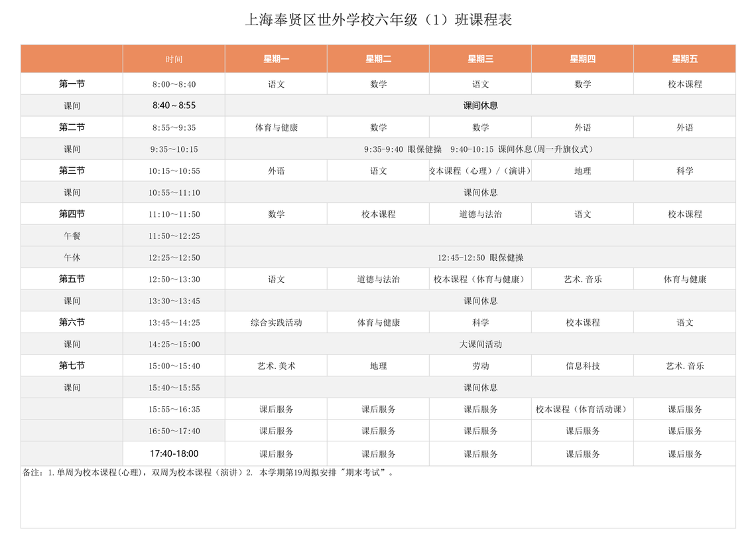Select the 信息科技 cell
This screenshot has width=756, height=535.
[x=582, y=366]
